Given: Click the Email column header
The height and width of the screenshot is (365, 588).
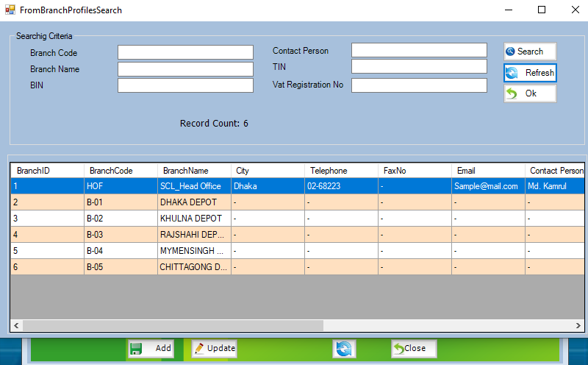Looking at the screenshot, I should click(x=488, y=171).
